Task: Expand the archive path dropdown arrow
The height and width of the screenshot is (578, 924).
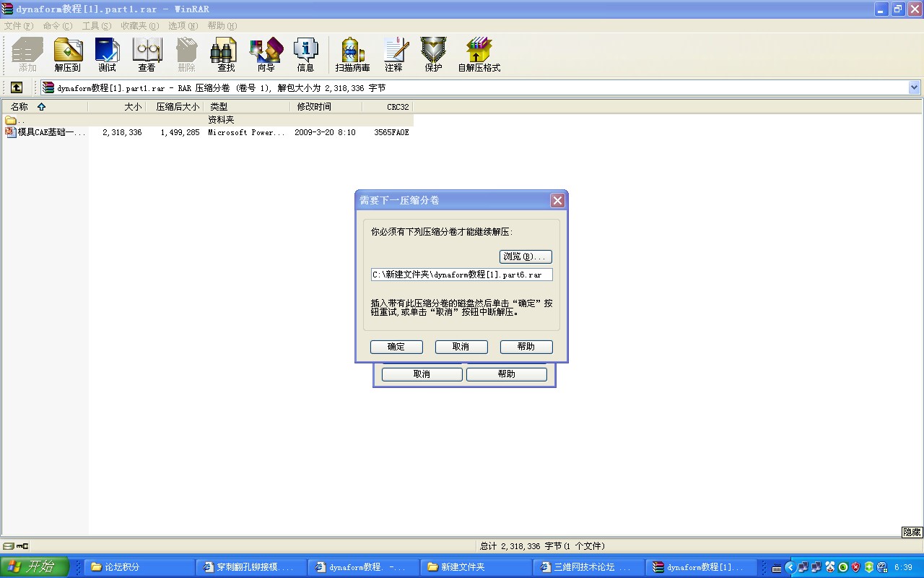Action: pyautogui.click(x=915, y=87)
